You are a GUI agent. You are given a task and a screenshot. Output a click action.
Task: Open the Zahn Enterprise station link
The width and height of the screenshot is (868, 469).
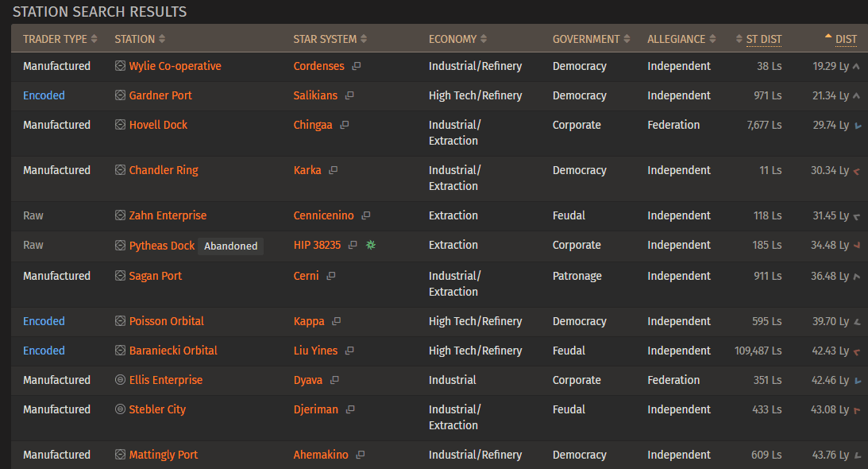(168, 216)
